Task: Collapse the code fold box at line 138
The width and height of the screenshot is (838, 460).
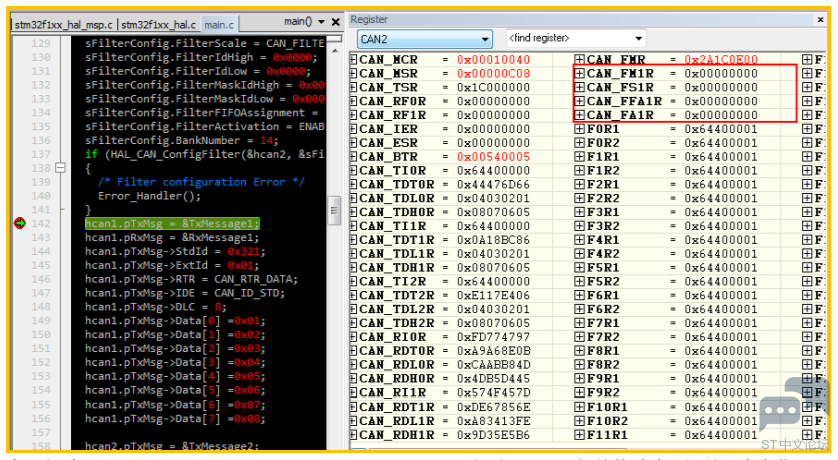Action: 60,168
